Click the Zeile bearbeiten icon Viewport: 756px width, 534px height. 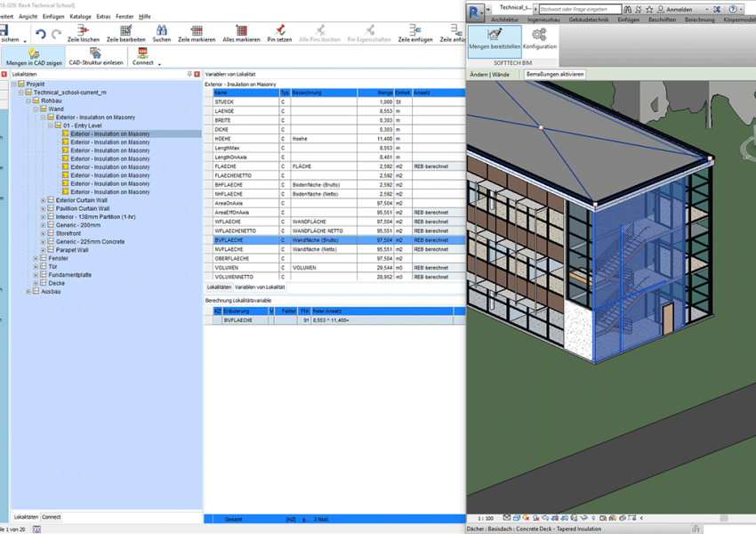125,31
